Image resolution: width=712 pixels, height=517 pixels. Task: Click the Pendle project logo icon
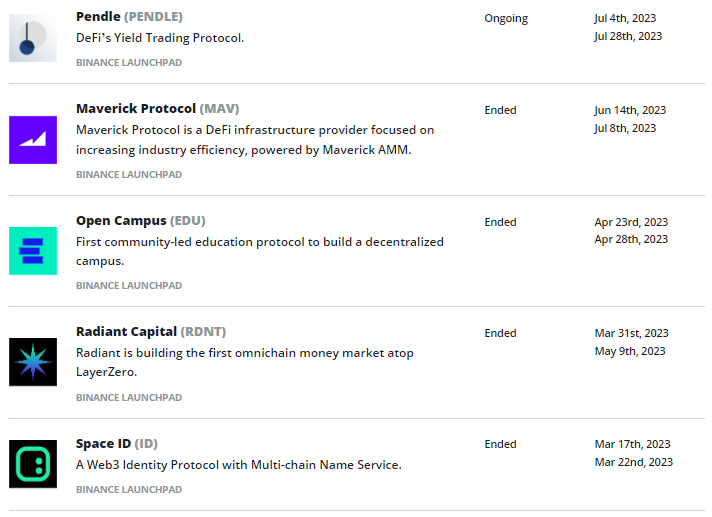(33, 38)
